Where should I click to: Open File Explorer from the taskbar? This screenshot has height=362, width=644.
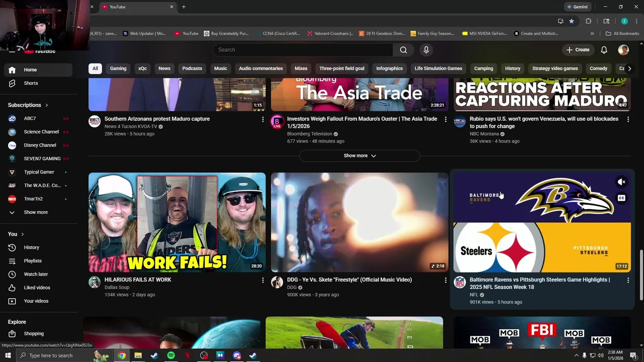[138, 355]
